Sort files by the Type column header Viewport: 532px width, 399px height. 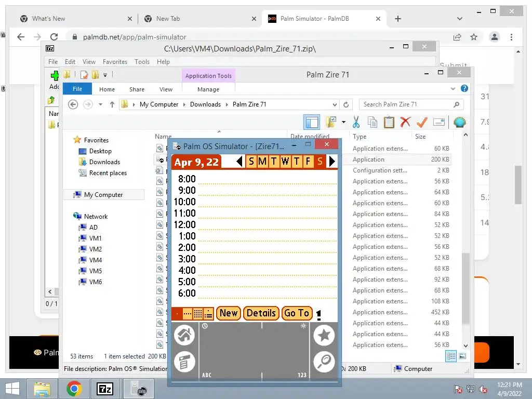[x=360, y=137]
